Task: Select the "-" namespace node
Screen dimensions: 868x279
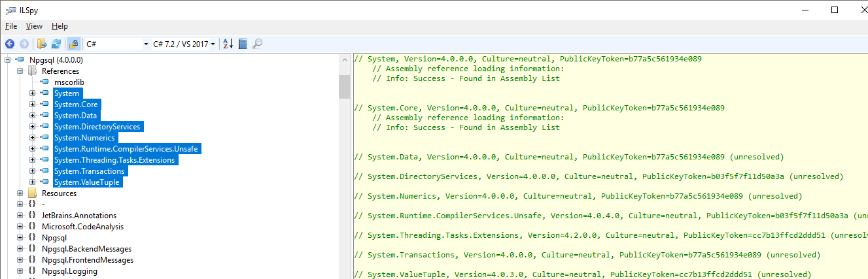Action: [43, 205]
